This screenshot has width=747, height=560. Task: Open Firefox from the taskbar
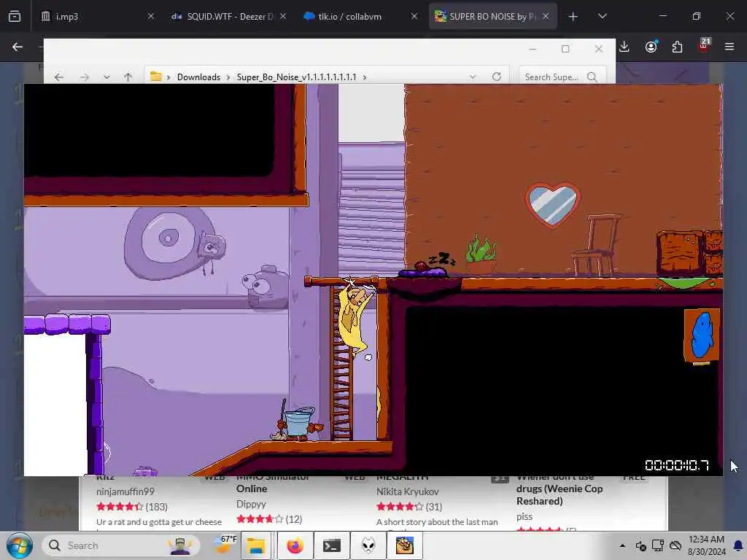[x=295, y=545]
